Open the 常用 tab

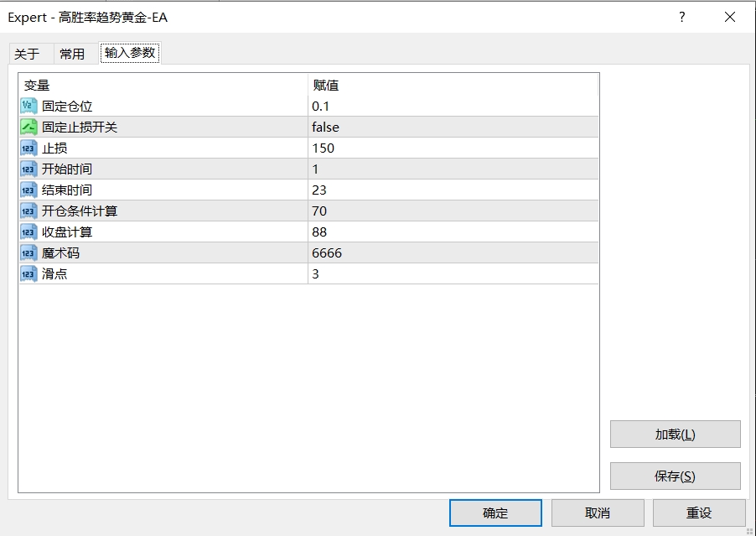72,54
